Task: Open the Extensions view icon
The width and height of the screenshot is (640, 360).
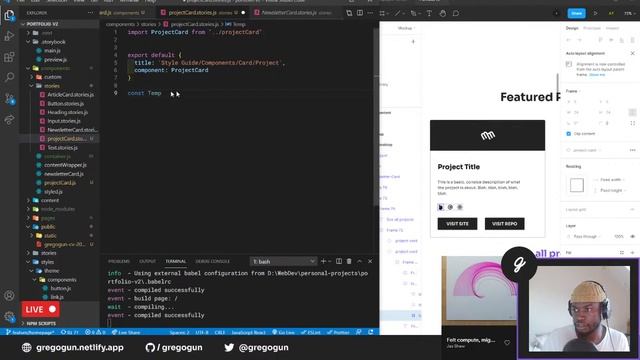Action: point(9,57)
